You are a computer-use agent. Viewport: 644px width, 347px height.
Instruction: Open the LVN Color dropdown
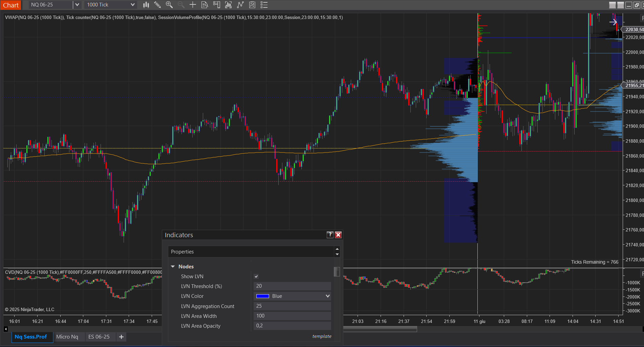(x=327, y=296)
